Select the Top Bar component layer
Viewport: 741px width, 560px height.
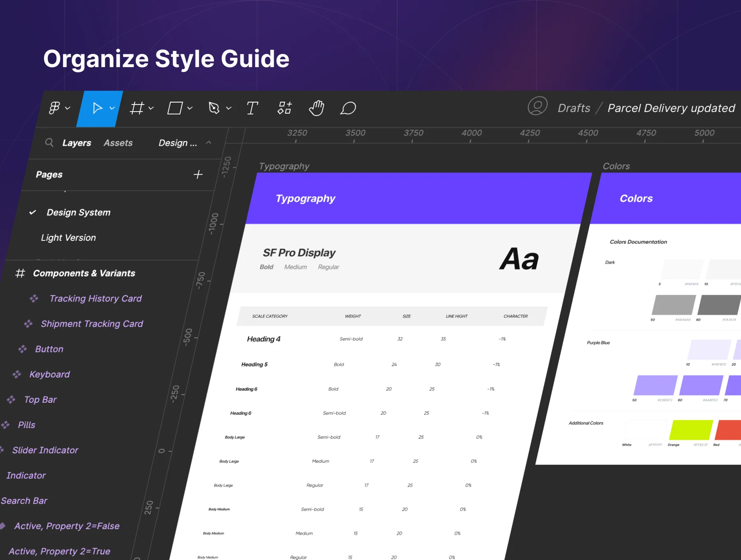40,399
